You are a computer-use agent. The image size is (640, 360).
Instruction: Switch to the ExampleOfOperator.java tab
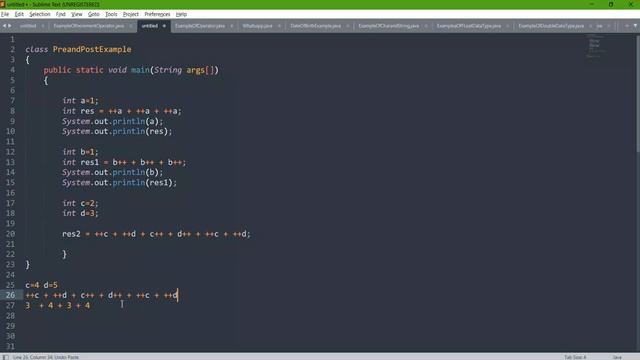tap(200, 26)
